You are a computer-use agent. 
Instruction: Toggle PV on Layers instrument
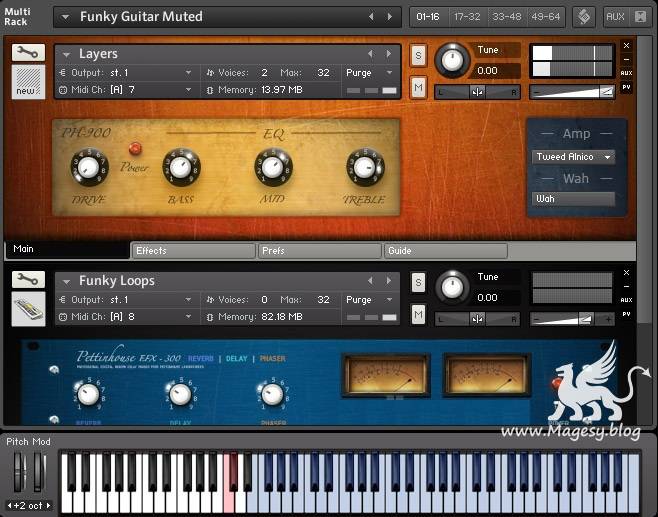(x=626, y=87)
